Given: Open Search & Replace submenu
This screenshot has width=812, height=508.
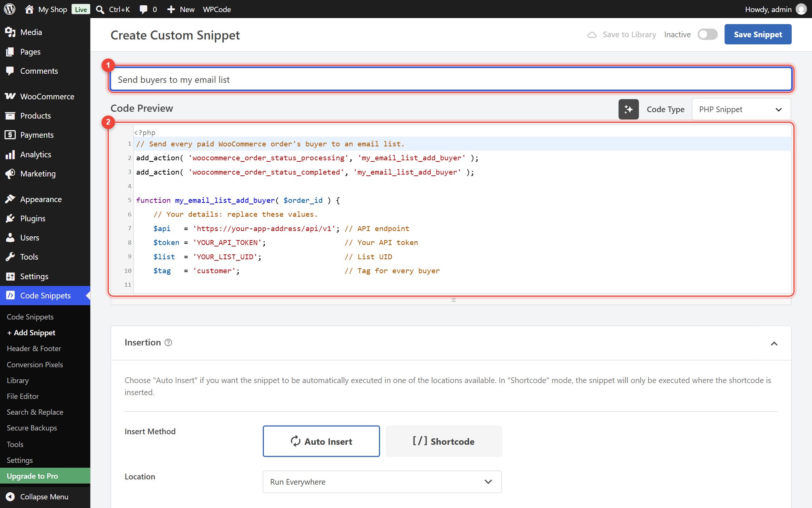Looking at the screenshot, I should [35, 412].
